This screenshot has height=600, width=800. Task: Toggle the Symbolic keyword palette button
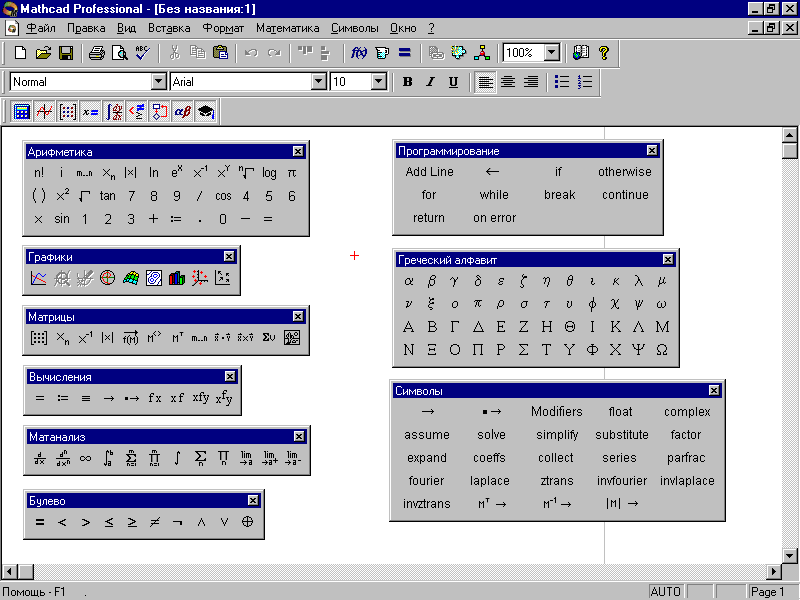point(205,112)
